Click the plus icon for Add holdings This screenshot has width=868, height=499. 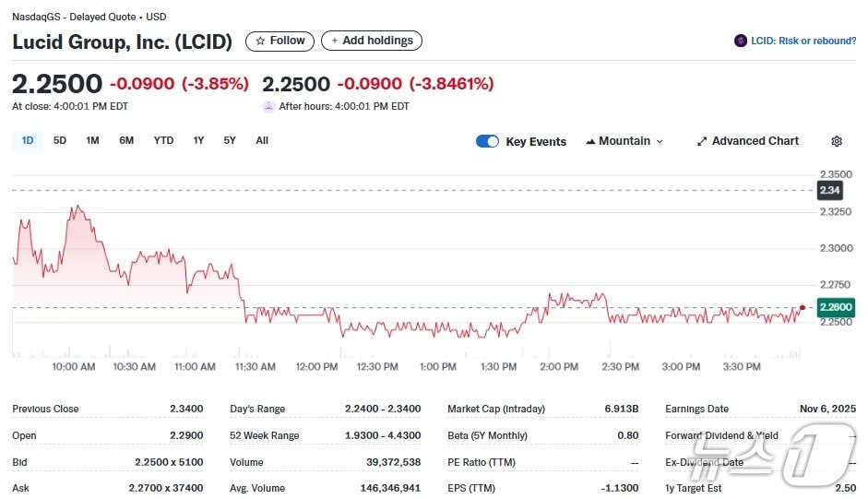coord(335,41)
